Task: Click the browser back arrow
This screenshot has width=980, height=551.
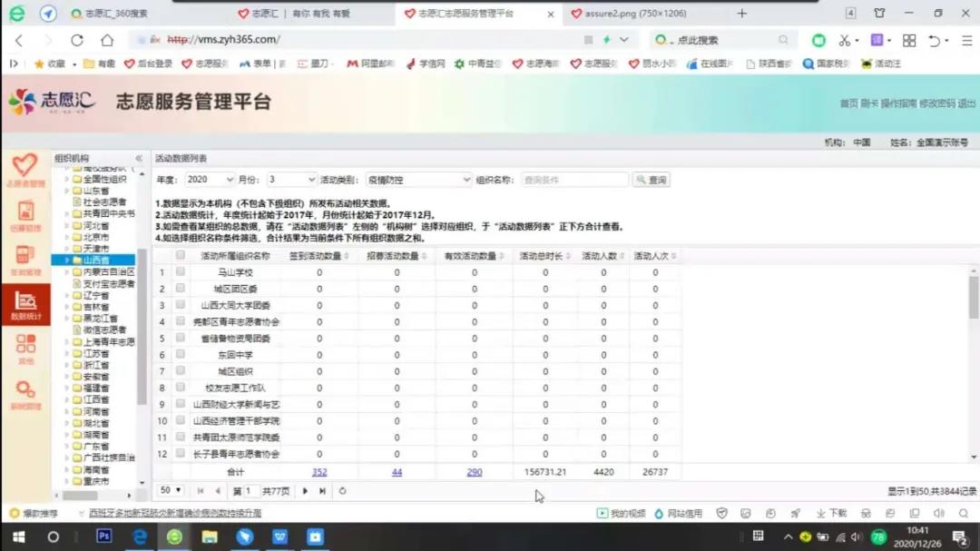Action: 19,40
